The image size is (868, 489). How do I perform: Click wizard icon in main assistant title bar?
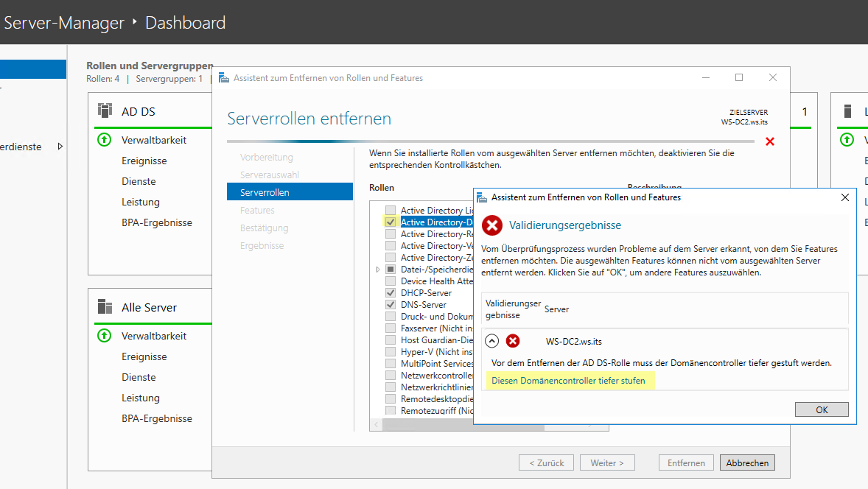tap(224, 78)
